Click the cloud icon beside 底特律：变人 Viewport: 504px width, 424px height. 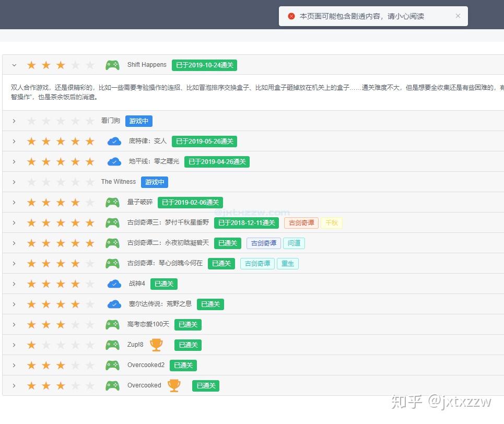click(x=114, y=141)
